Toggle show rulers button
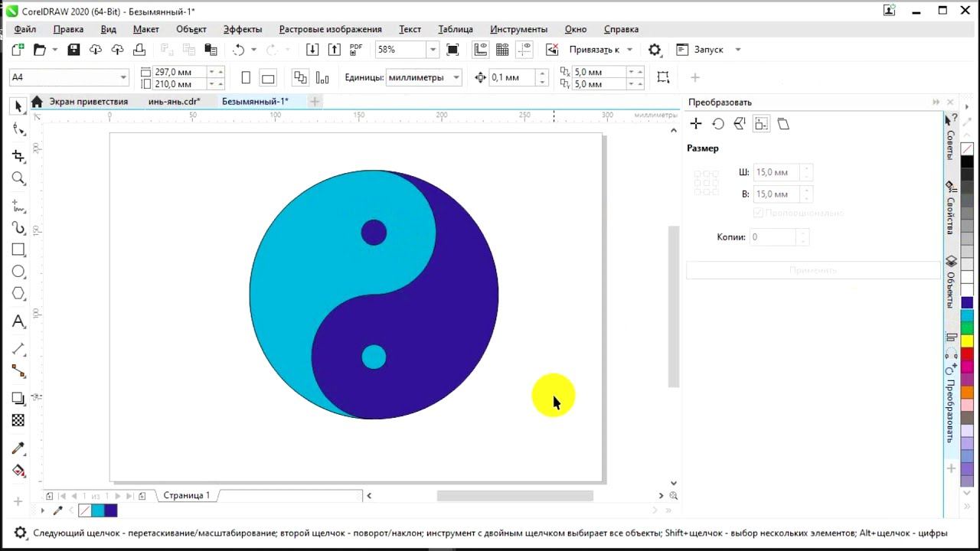This screenshot has height=551, width=980. [x=481, y=50]
